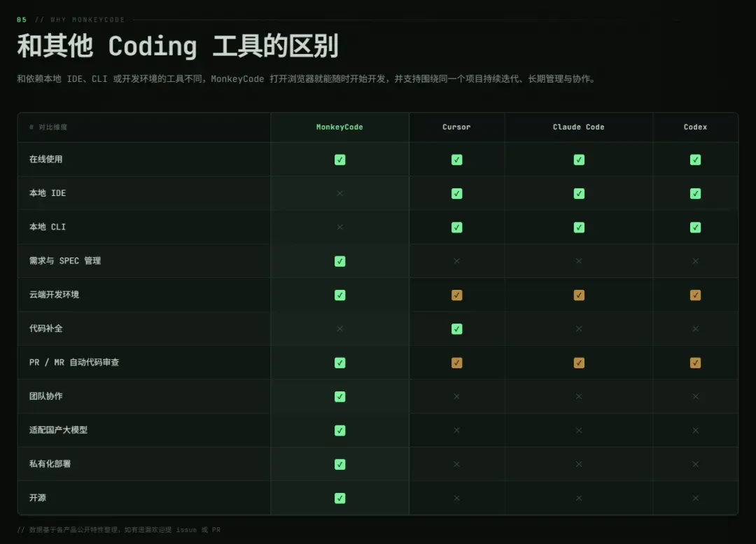Screen dimensions: 756x544
Task: Click MonkeyCode green check for 在线使用
Action: [x=340, y=160]
